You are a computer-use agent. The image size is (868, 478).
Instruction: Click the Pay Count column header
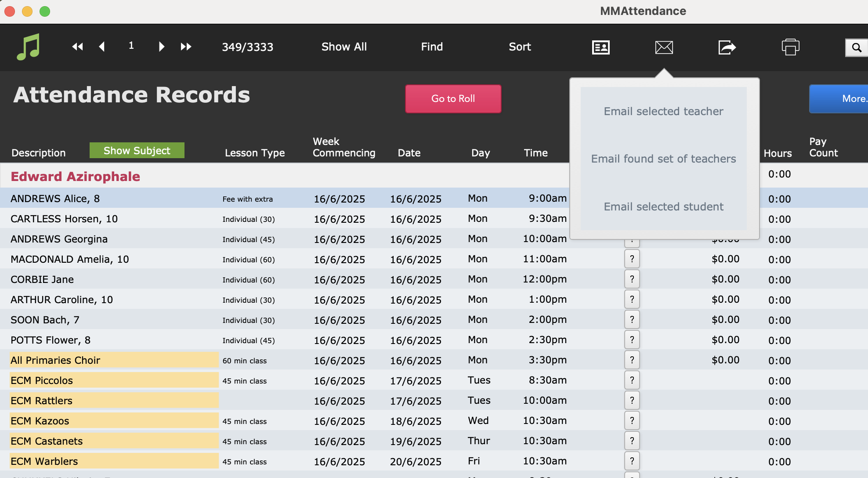click(824, 147)
